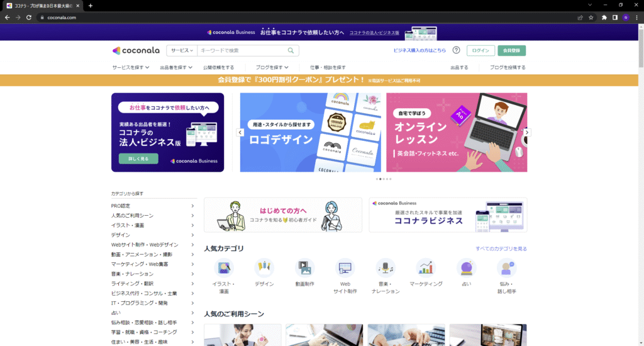Open a new browser tab
The image size is (644, 346).
(x=91, y=6)
